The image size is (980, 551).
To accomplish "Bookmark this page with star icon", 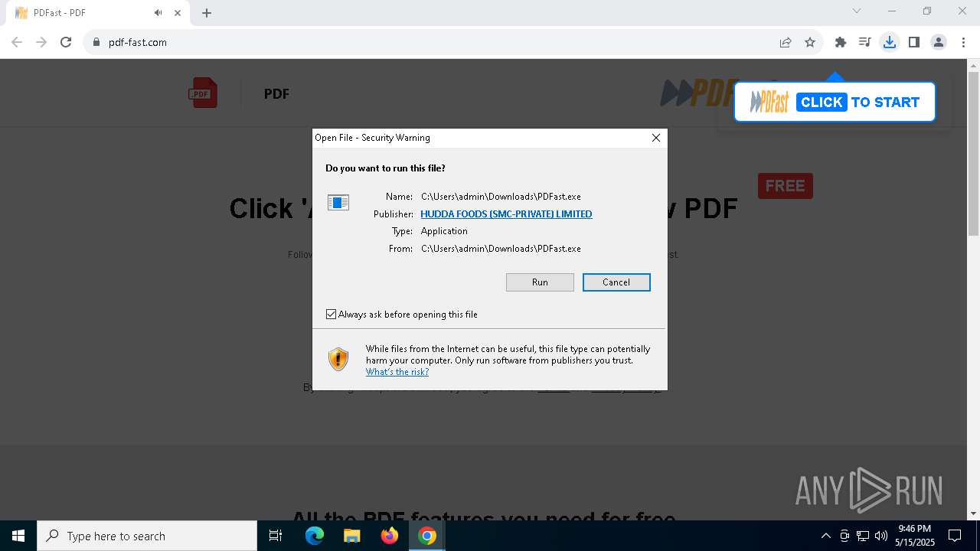I will (810, 42).
